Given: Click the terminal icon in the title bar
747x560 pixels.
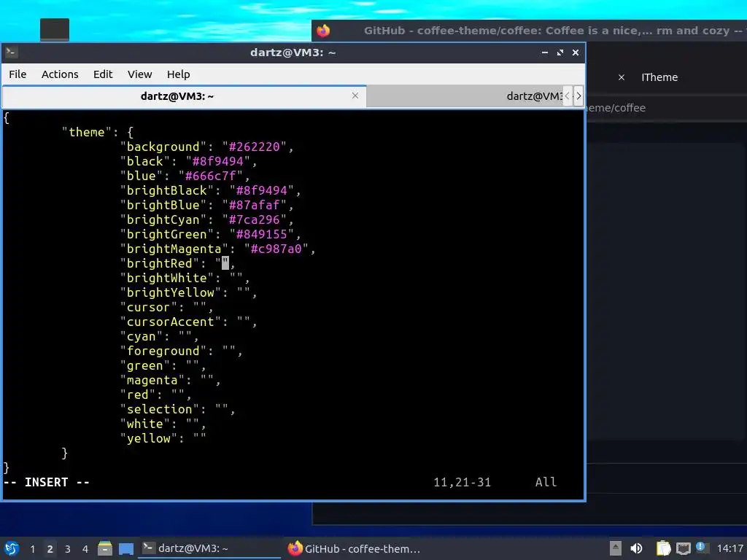Looking at the screenshot, I should coord(12,52).
